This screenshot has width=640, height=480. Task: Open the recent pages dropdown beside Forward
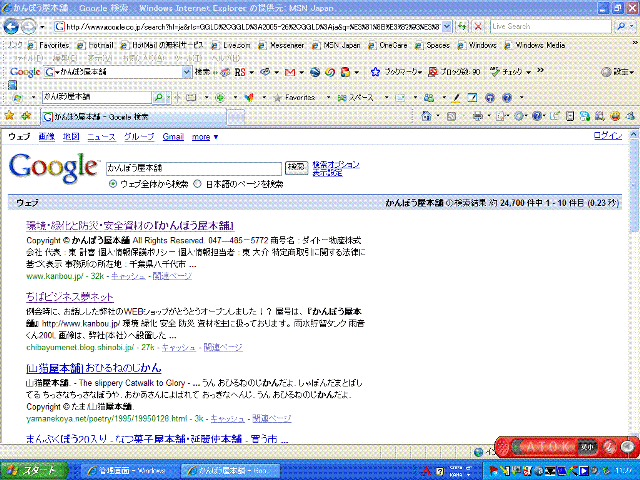(42, 27)
